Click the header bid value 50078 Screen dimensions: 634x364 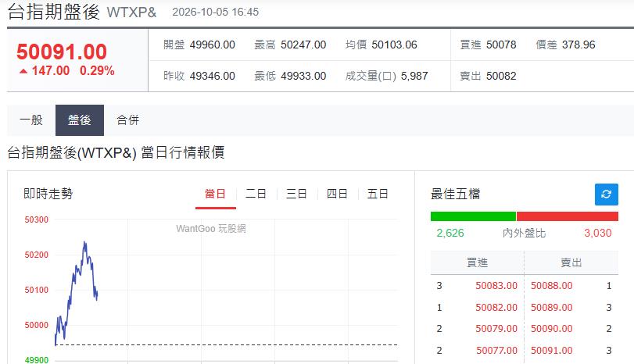[x=501, y=45]
